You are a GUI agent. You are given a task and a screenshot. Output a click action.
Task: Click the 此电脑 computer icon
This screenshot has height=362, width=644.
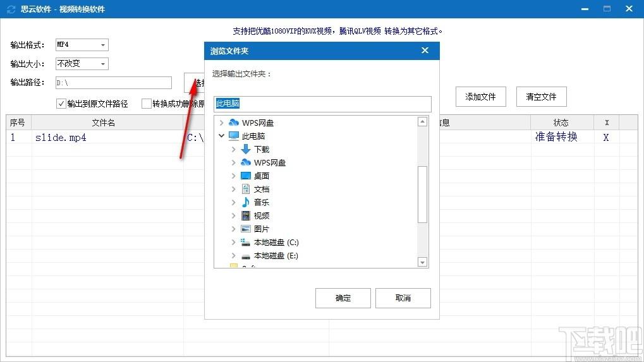234,136
